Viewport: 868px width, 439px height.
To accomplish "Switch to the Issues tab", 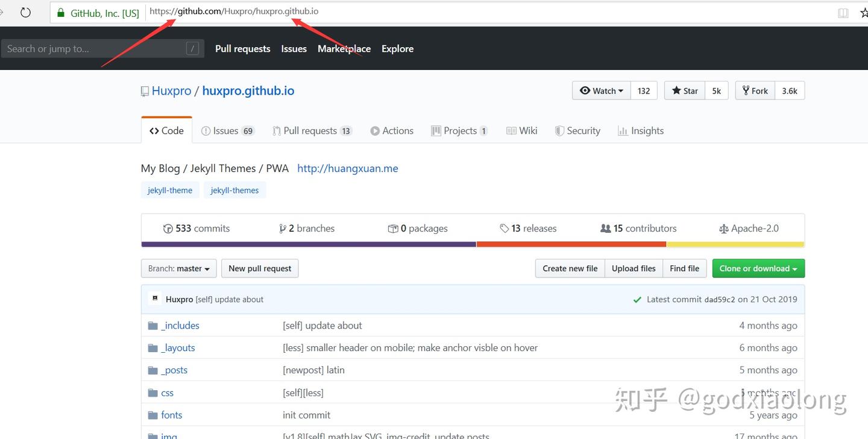I will point(227,130).
